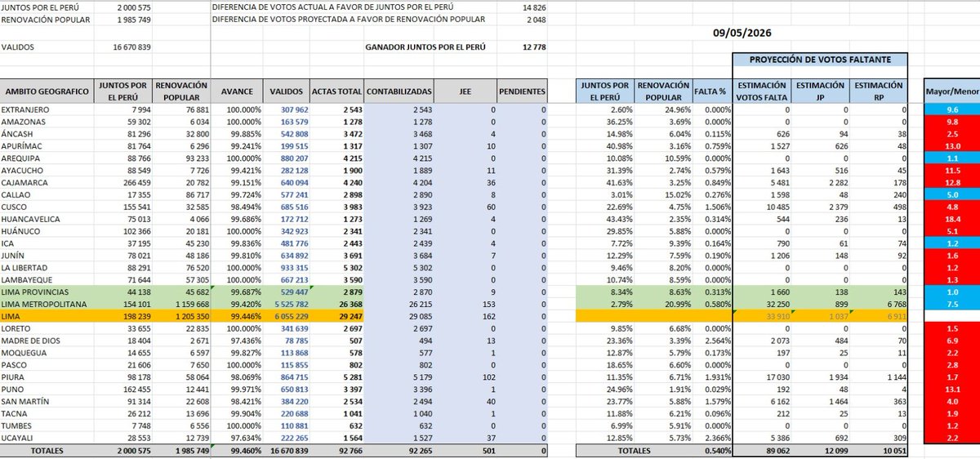Click totals contabilizadas value 92 265

(421, 450)
